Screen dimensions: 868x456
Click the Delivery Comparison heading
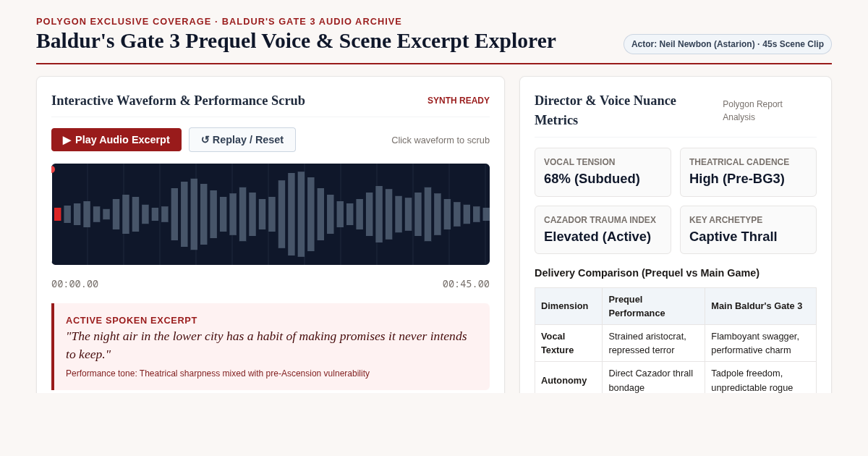pyautogui.click(x=647, y=273)
